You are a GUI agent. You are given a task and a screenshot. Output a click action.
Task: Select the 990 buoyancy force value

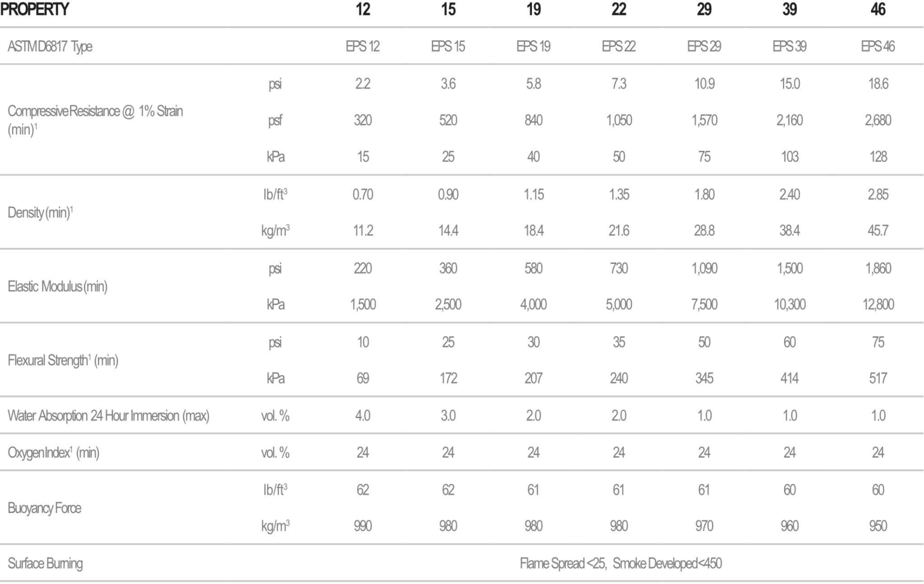(363, 526)
